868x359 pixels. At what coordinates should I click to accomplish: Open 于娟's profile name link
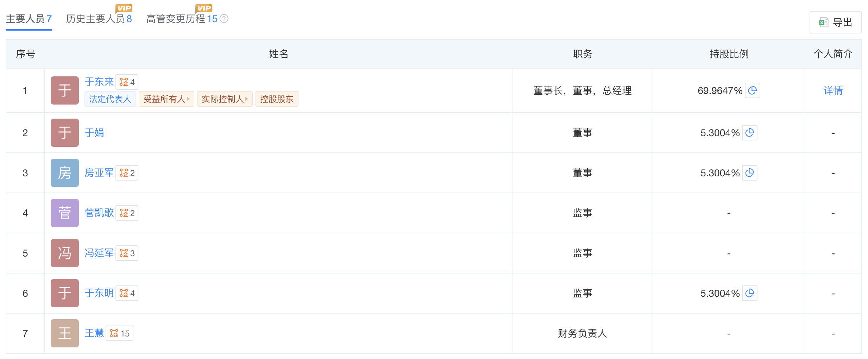pyautogui.click(x=94, y=133)
